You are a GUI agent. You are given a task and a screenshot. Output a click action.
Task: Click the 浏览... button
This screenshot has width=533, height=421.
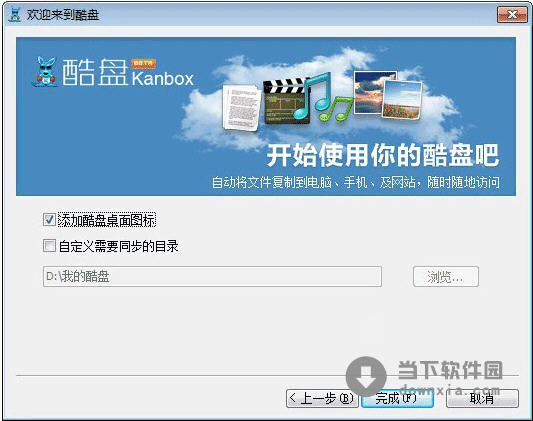[x=446, y=277]
